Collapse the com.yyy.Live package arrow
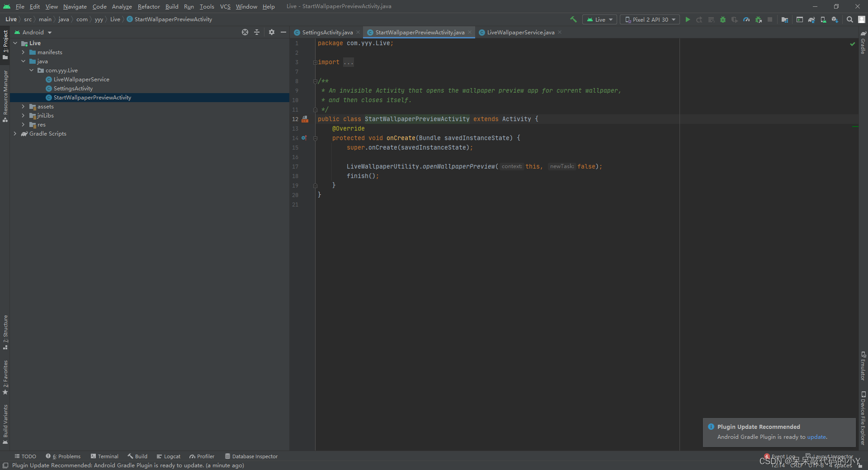 31,70
